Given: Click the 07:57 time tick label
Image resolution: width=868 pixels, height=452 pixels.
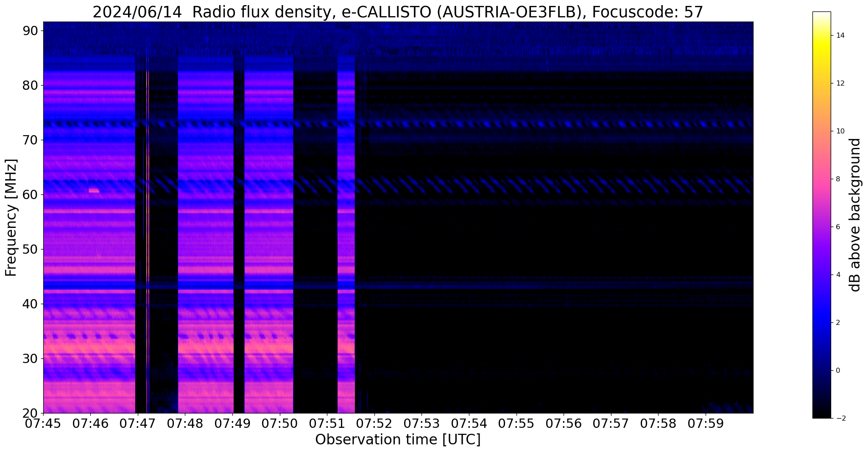Looking at the screenshot, I should 611,423.
